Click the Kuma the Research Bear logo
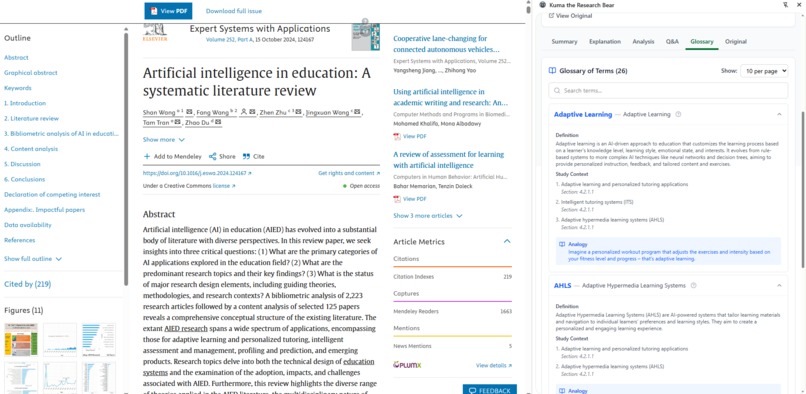 click(x=543, y=5)
